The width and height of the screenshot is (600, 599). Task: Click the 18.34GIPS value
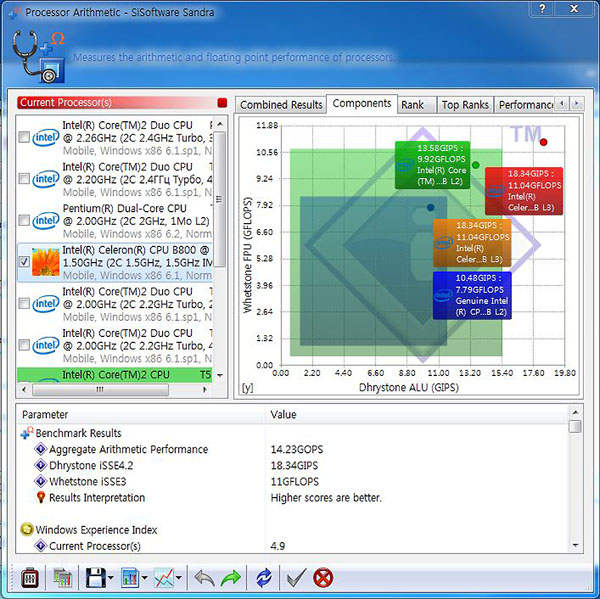click(x=294, y=465)
